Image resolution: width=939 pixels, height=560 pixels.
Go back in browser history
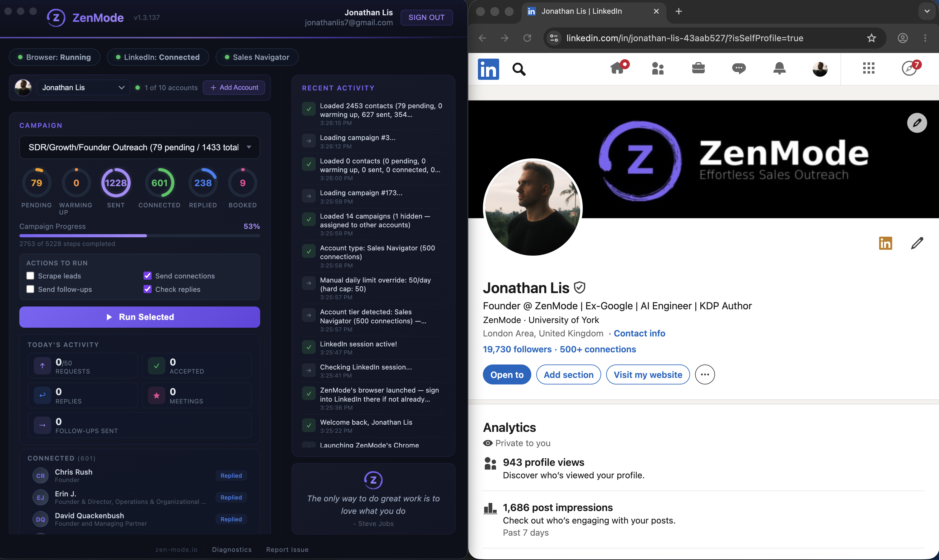click(482, 38)
